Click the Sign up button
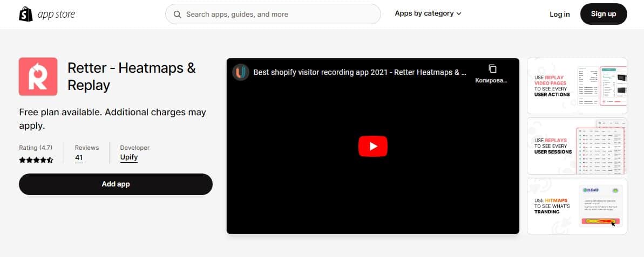Image resolution: width=644 pixels, height=257 pixels. (604, 14)
